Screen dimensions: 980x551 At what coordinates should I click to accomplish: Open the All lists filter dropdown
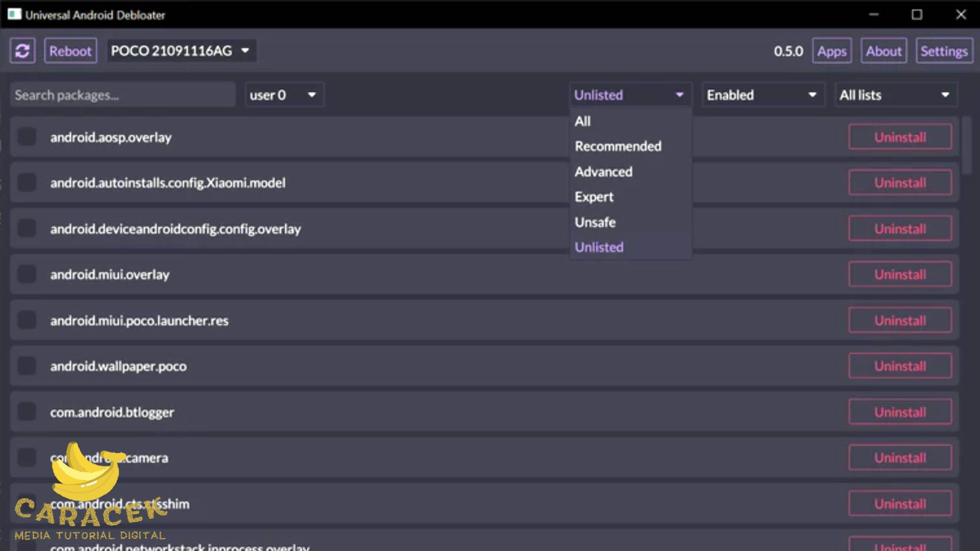pos(895,95)
